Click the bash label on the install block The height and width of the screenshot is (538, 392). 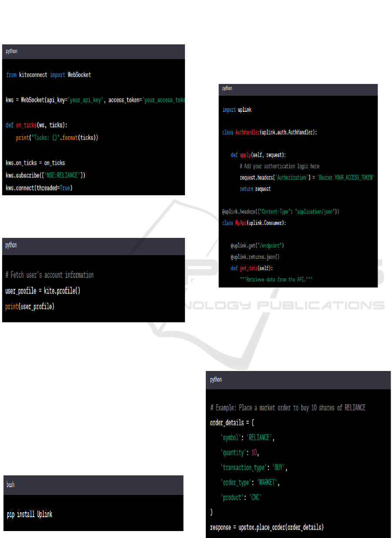[x=10, y=485]
